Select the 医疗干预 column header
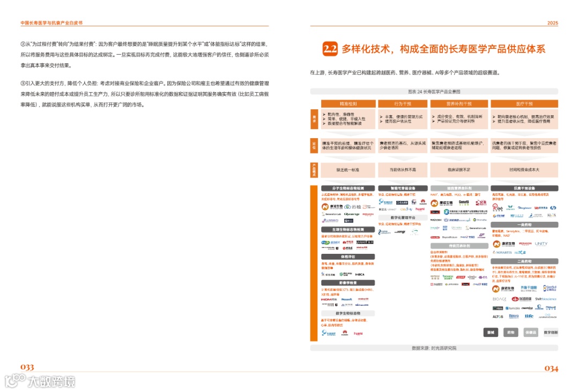This screenshot has height=392, width=579. pos(524,103)
